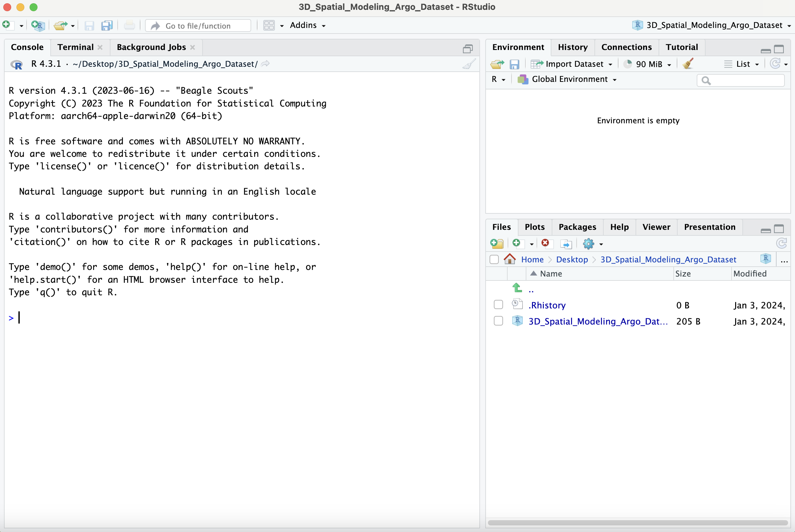Viewport: 795px width, 532px height.
Task: Open the project selector dropdown
Action: pos(711,25)
